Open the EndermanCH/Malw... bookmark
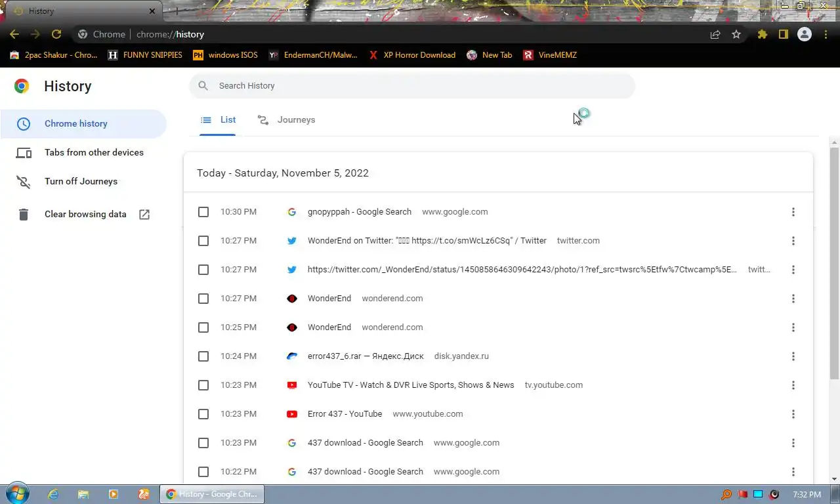840x504 pixels. point(313,55)
